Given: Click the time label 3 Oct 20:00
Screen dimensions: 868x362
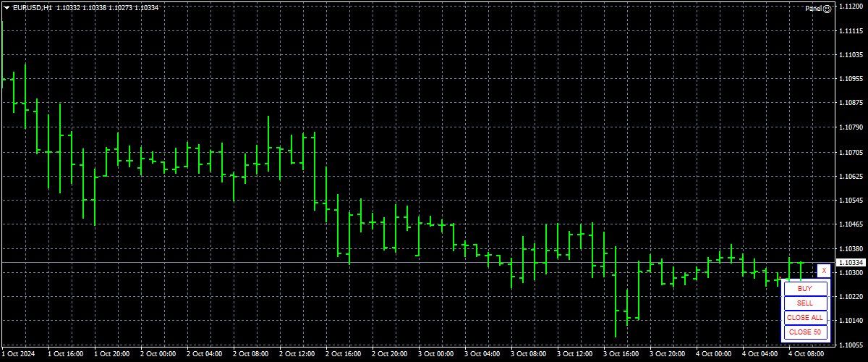Looking at the screenshot, I should (667, 354).
